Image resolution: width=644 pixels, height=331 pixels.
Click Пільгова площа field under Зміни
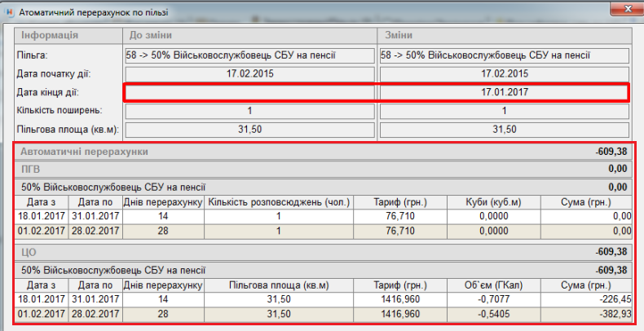point(505,130)
